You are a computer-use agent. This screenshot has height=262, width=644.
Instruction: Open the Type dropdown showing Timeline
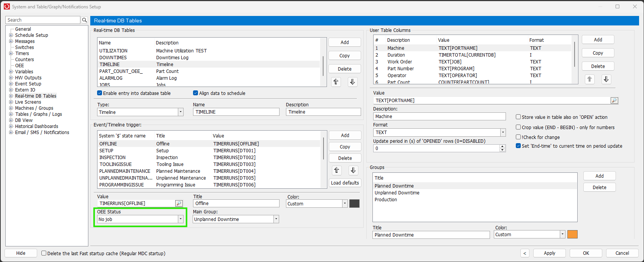(x=181, y=112)
